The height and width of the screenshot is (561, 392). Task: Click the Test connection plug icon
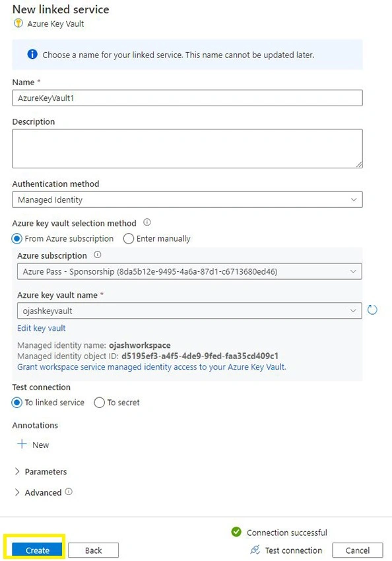pyautogui.click(x=255, y=550)
